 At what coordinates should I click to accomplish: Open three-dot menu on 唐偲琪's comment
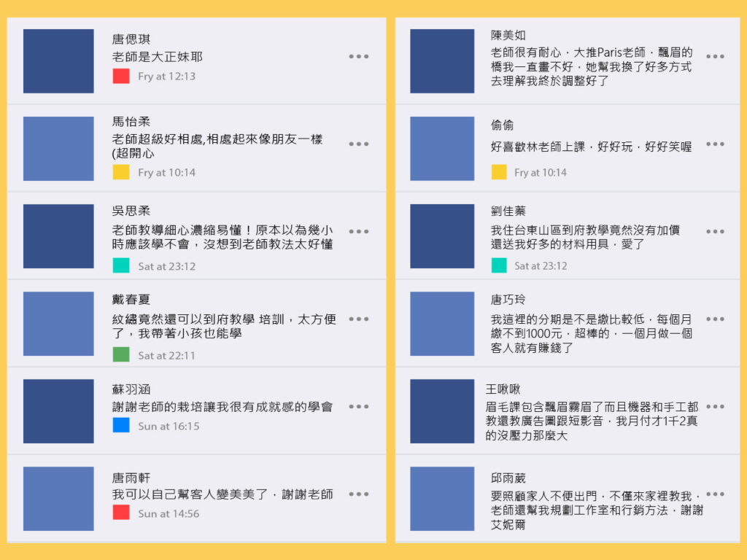358,56
